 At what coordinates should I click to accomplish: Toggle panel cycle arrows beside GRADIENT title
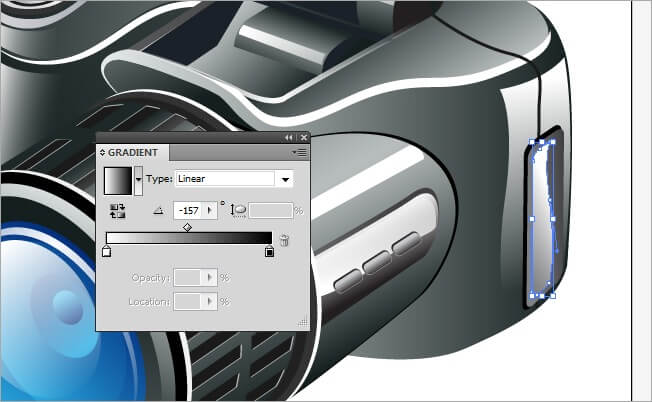click(102, 152)
